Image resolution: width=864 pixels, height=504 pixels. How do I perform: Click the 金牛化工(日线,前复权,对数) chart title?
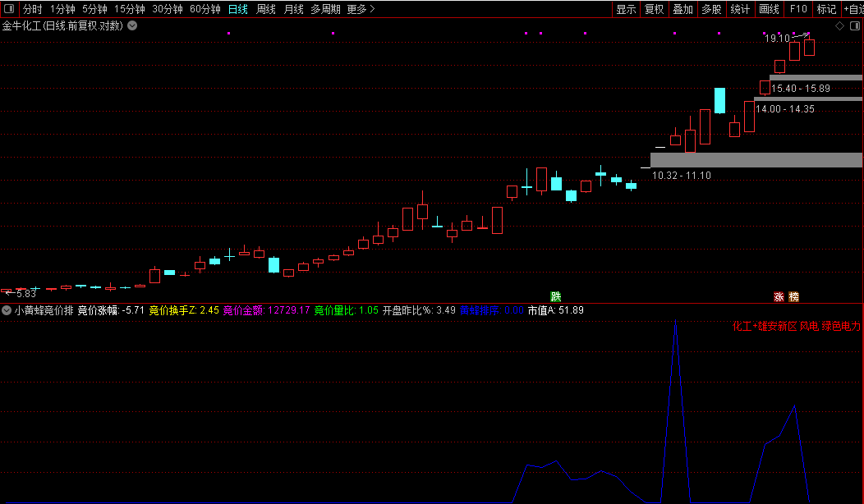(x=62, y=25)
